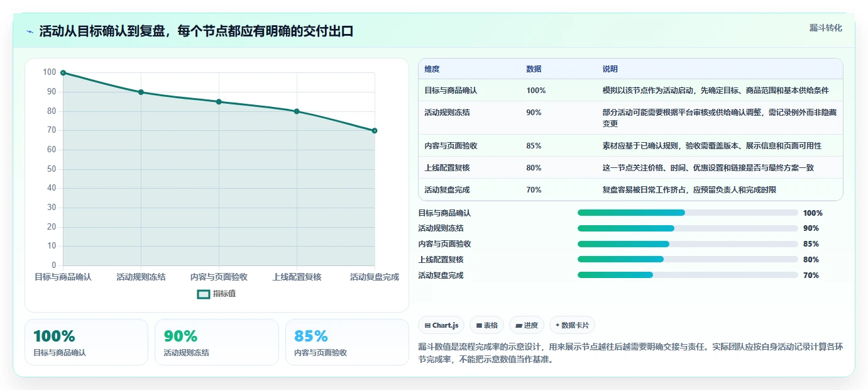Viewport: 868px width, 390px height.
Task: Click the y-axis label 100 on chart
Action: pyautogui.click(x=50, y=72)
